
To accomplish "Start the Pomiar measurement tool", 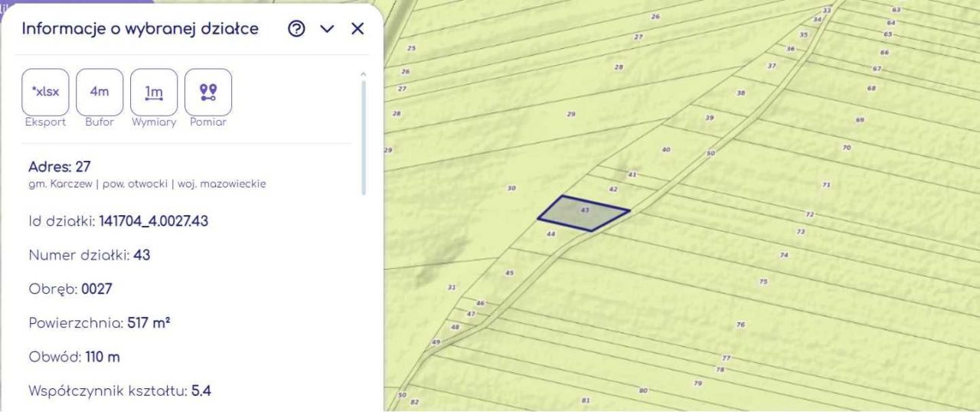I will 208,92.
